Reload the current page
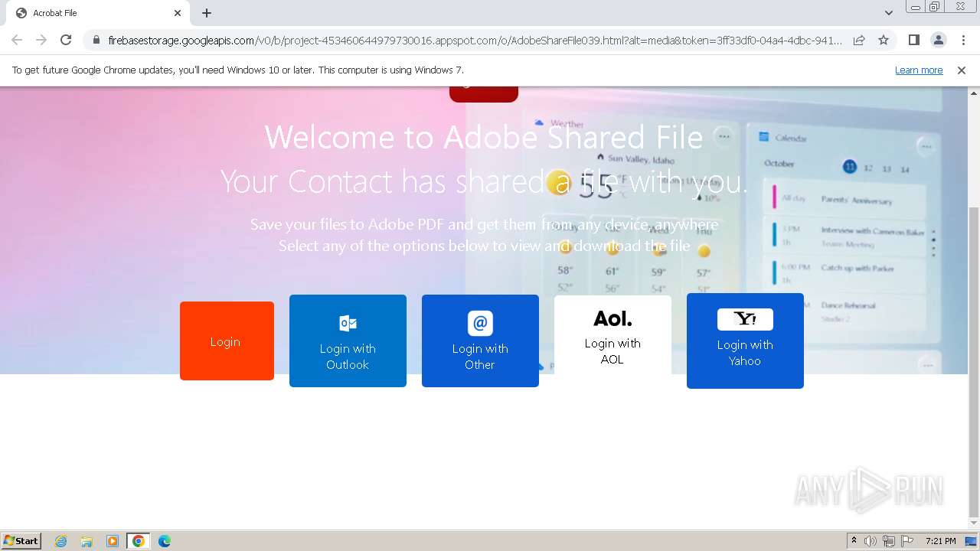Screen dimensions: 980x551 (66, 40)
